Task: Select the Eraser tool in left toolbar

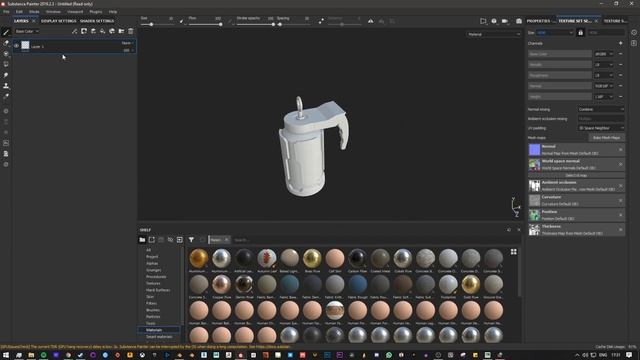Action: point(6,43)
